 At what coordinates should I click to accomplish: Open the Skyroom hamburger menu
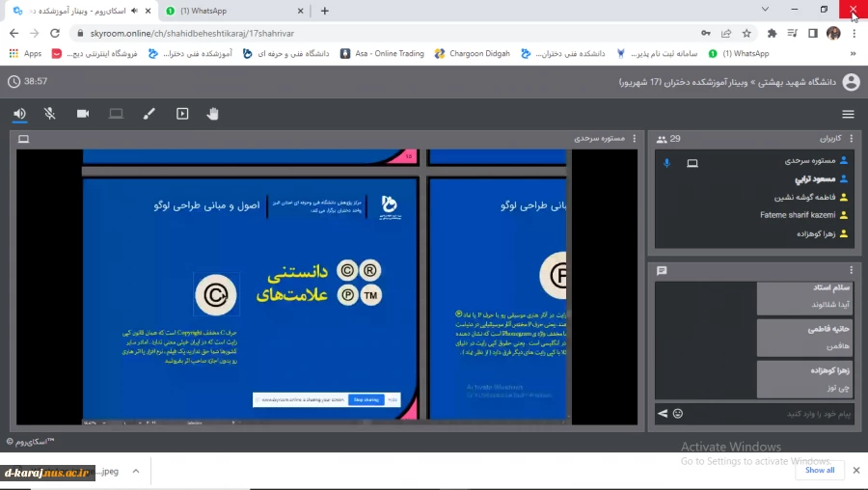click(848, 114)
